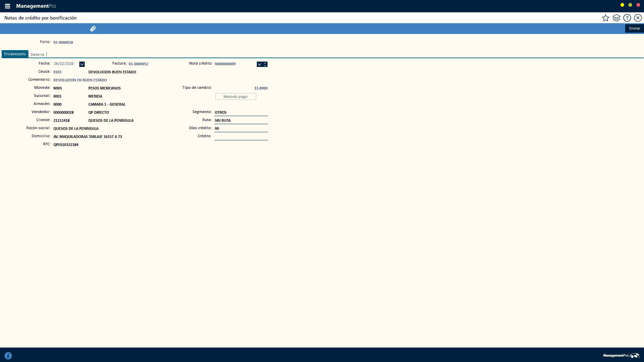Click the Días crédito field

pos(241,129)
